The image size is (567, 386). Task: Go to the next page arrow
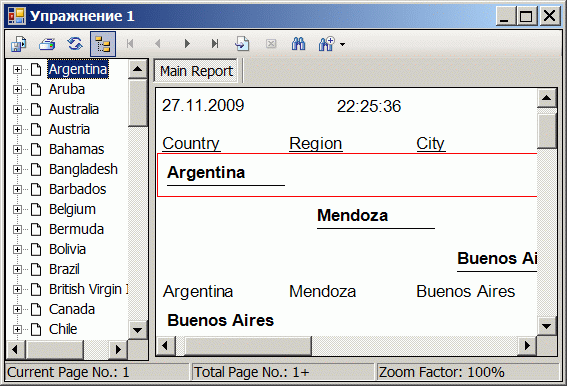187,44
